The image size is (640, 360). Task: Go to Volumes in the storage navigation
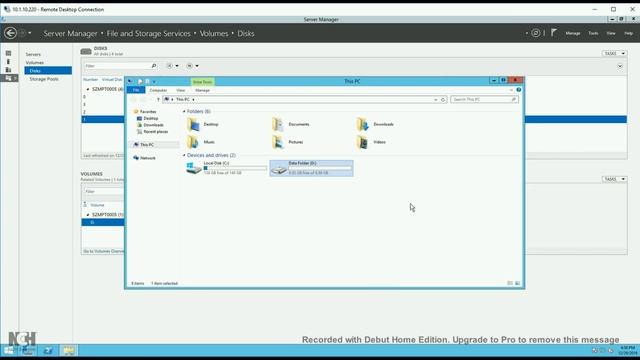point(35,62)
